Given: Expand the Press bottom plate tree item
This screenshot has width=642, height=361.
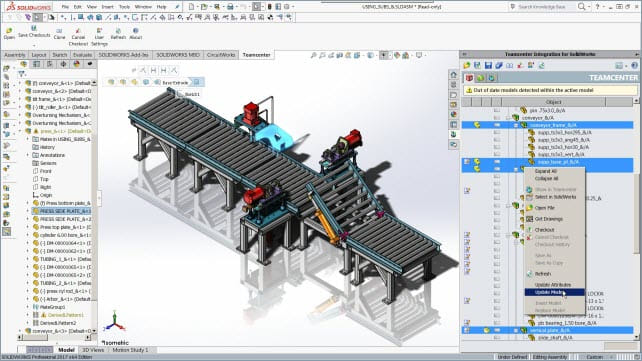Looking at the screenshot, I should [x=28, y=203].
